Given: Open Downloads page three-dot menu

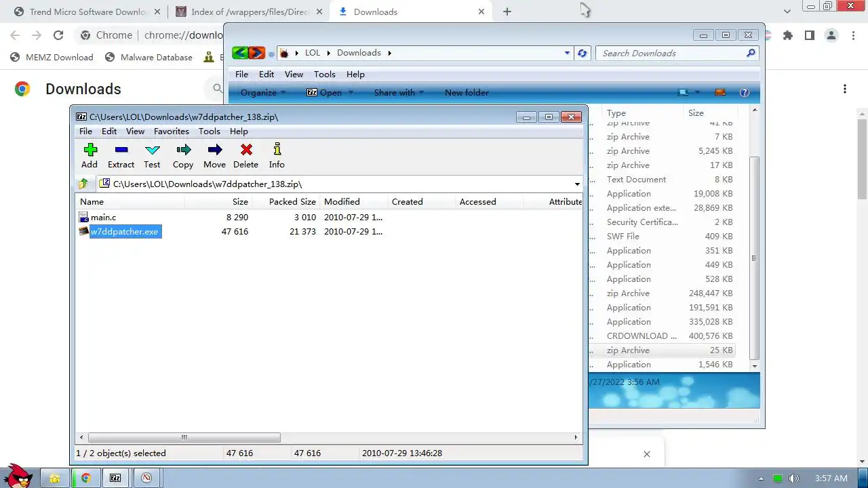Looking at the screenshot, I should [845, 89].
